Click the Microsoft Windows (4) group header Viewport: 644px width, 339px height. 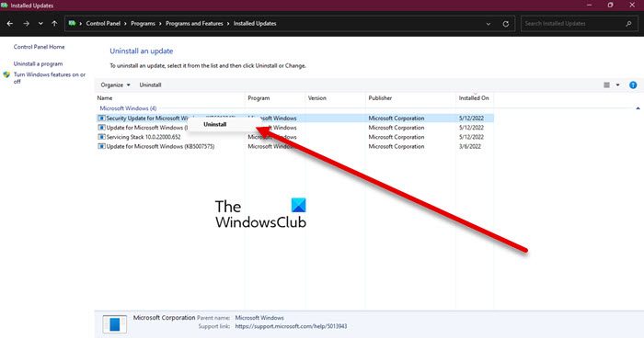128,108
